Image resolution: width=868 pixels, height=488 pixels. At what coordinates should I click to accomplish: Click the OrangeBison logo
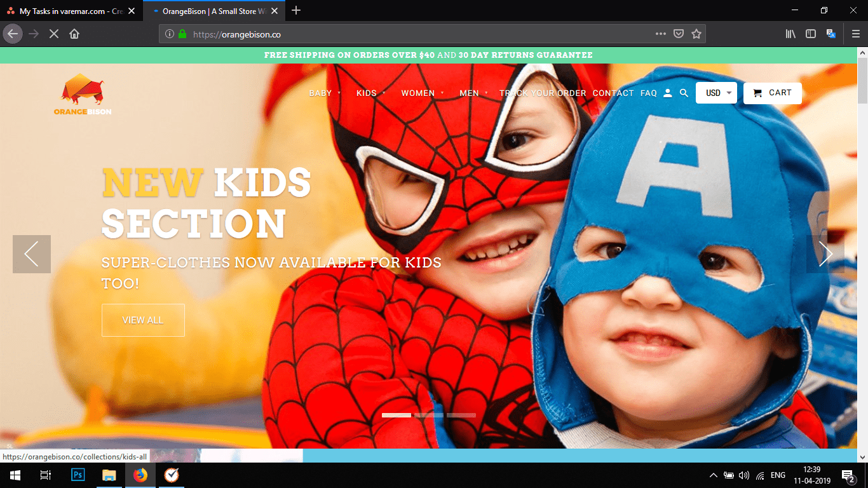click(83, 95)
